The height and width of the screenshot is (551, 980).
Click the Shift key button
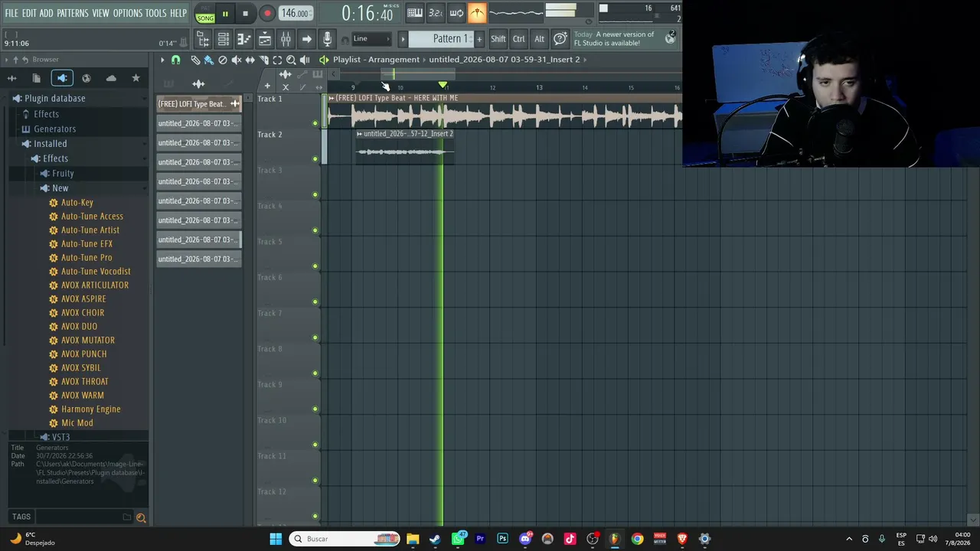pyautogui.click(x=498, y=39)
